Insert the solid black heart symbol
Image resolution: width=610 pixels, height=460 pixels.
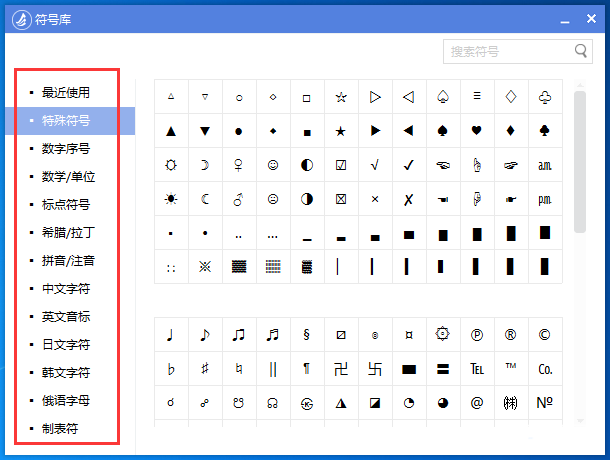[477, 131]
